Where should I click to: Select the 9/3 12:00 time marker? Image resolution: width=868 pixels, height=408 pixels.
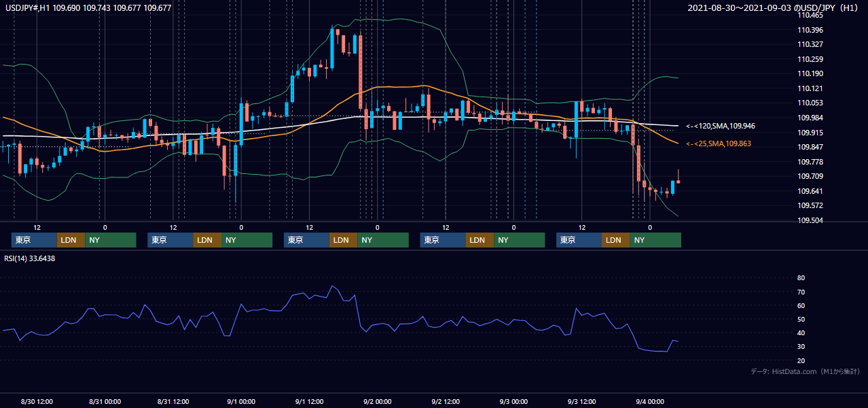point(581,401)
